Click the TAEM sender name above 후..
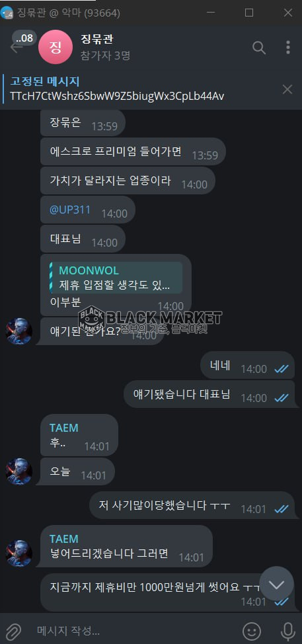 click(64, 428)
